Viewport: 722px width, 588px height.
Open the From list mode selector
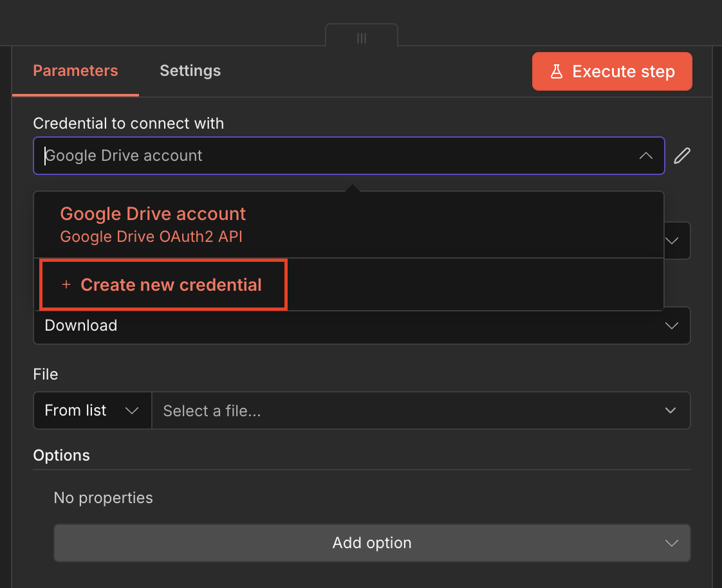[92, 410]
